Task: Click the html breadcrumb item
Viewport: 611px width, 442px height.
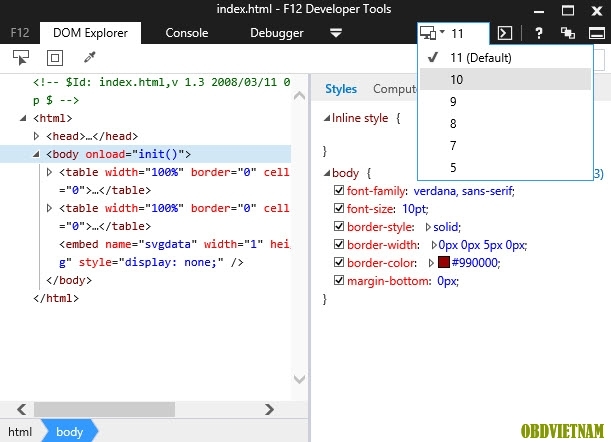Action: (x=20, y=432)
